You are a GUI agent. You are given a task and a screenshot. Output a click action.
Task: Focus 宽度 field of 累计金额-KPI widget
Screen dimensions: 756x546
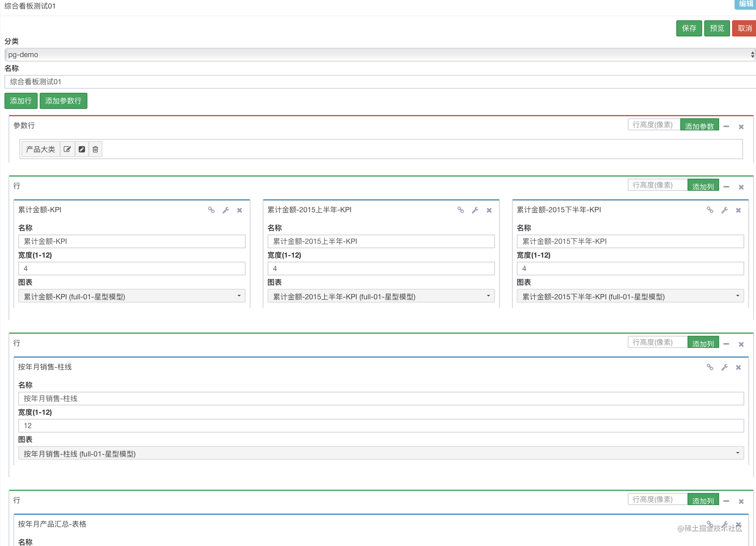coord(132,269)
